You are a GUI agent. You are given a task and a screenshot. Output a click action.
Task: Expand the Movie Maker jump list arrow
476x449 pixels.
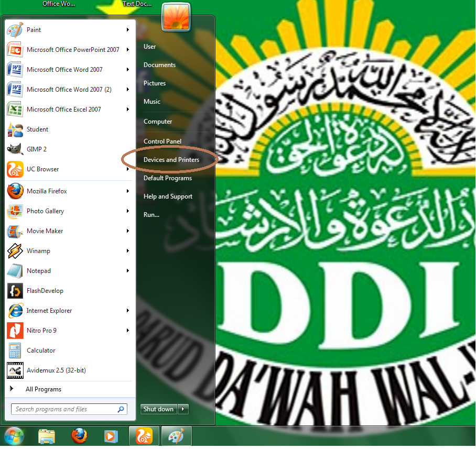[128, 231]
